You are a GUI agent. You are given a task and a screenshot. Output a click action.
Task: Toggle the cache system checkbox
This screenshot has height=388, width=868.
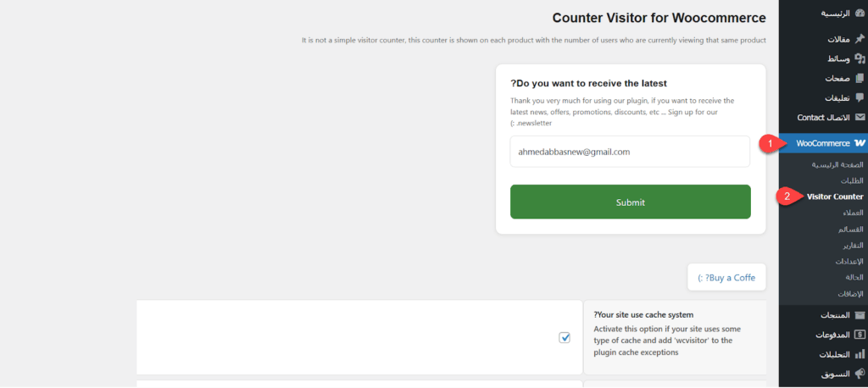tap(565, 338)
